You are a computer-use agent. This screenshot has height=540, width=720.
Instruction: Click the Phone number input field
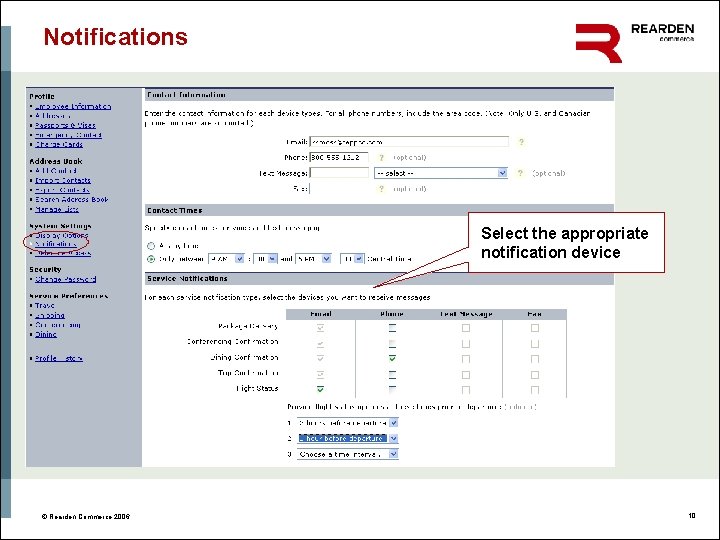pyautogui.click(x=339, y=157)
